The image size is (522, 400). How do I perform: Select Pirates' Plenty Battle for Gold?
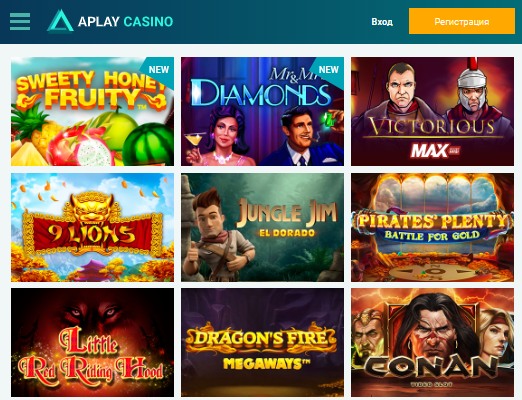click(x=432, y=227)
